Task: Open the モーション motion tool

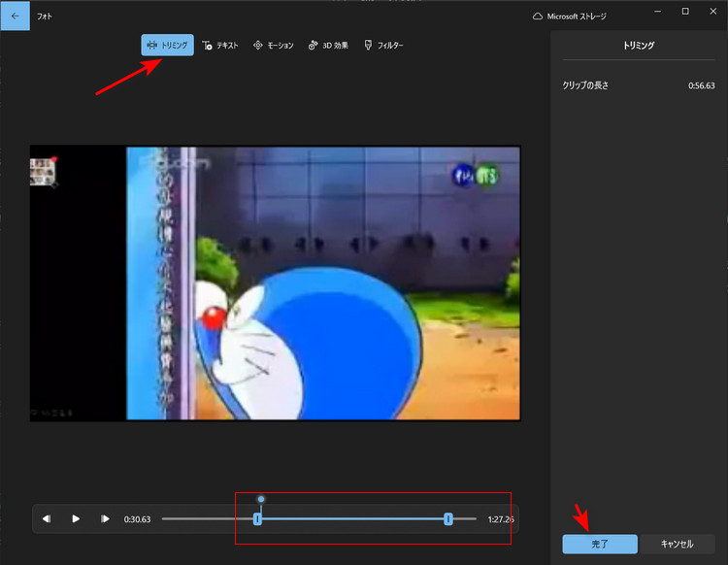Action: 273,46
